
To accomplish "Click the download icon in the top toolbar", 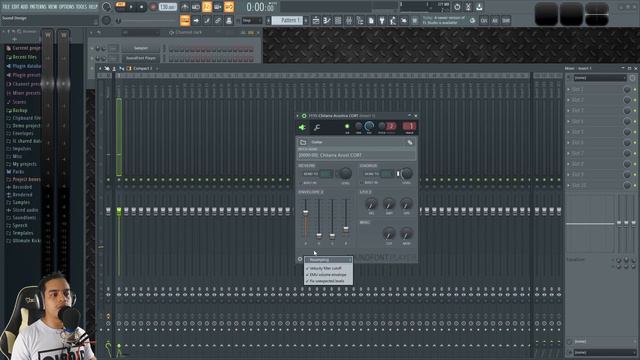I will [x=479, y=7].
